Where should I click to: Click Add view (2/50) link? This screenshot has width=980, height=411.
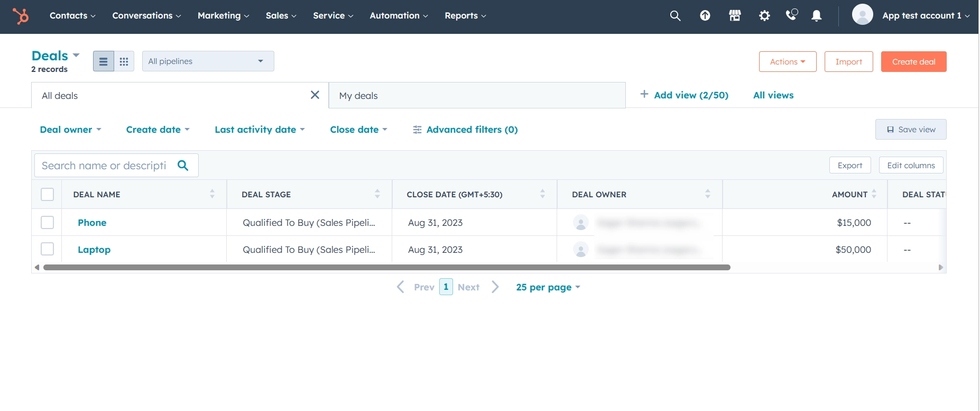pos(684,95)
